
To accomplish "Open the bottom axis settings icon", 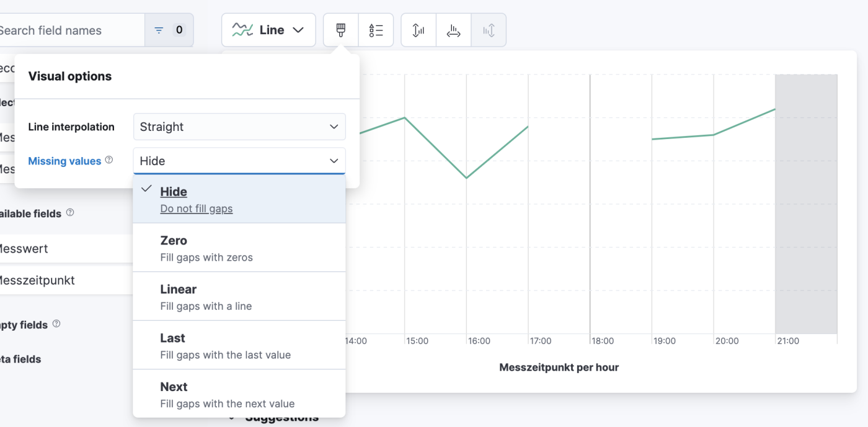I will (453, 29).
